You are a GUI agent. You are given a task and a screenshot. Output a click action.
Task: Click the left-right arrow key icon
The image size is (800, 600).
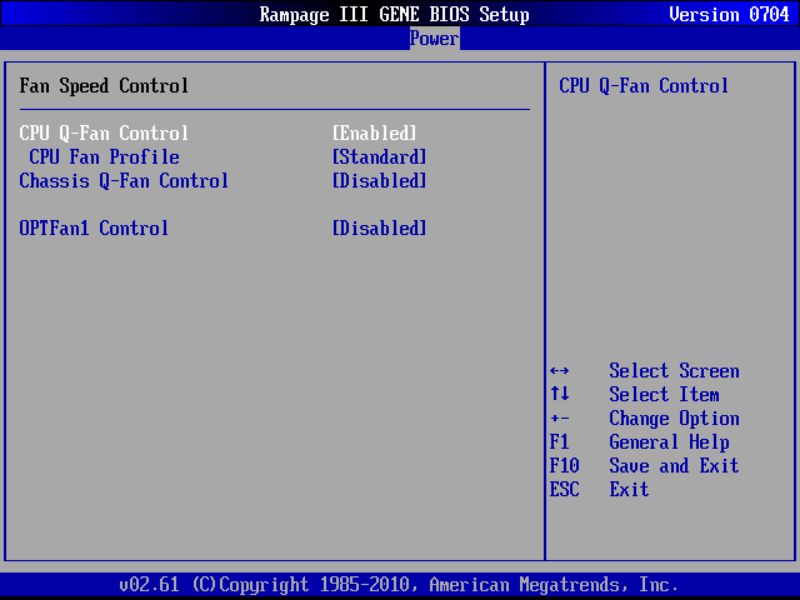560,371
